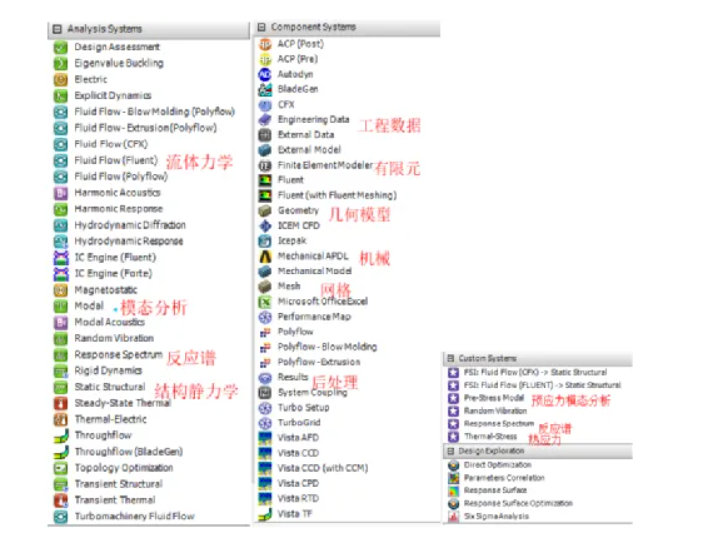The height and width of the screenshot is (550, 715).
Task: Select CFX component system
Action: pos(286,105)
